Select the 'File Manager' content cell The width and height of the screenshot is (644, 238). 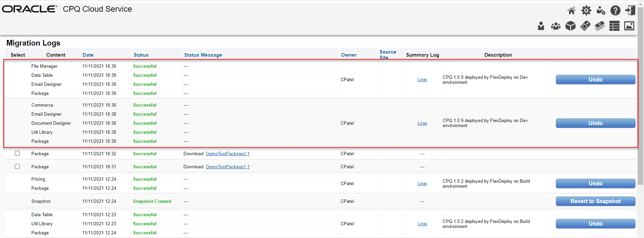(45, 66)
